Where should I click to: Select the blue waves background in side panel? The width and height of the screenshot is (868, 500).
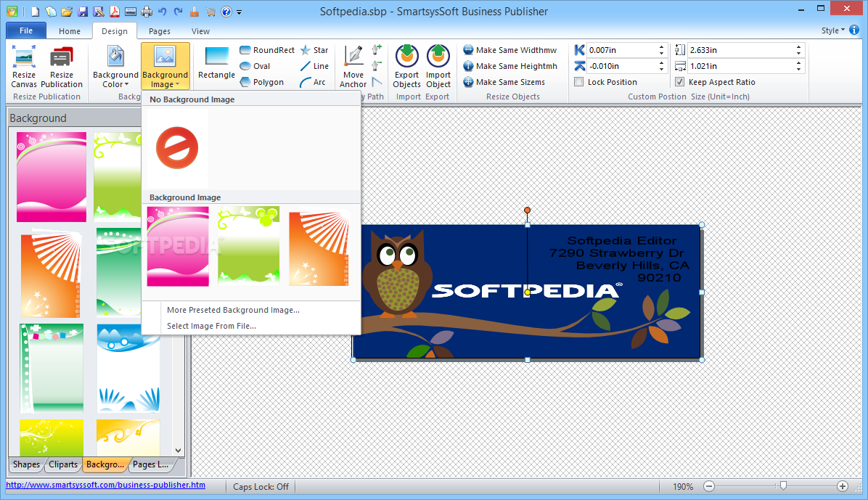(128, 368)
